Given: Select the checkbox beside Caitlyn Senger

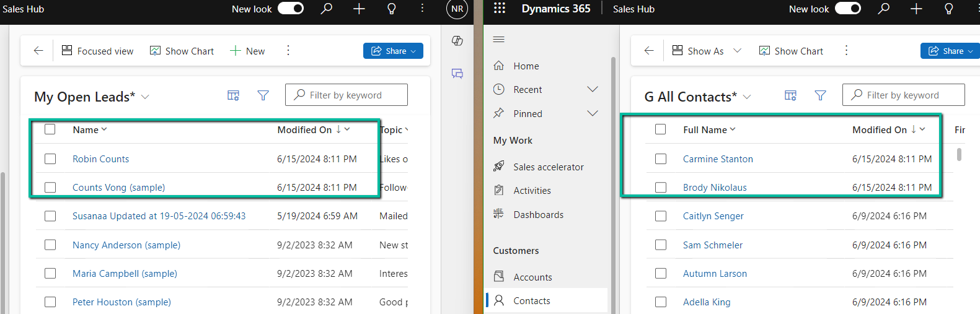Looking at the screenshot, I should pyautogui.click(x=661, y=216).
